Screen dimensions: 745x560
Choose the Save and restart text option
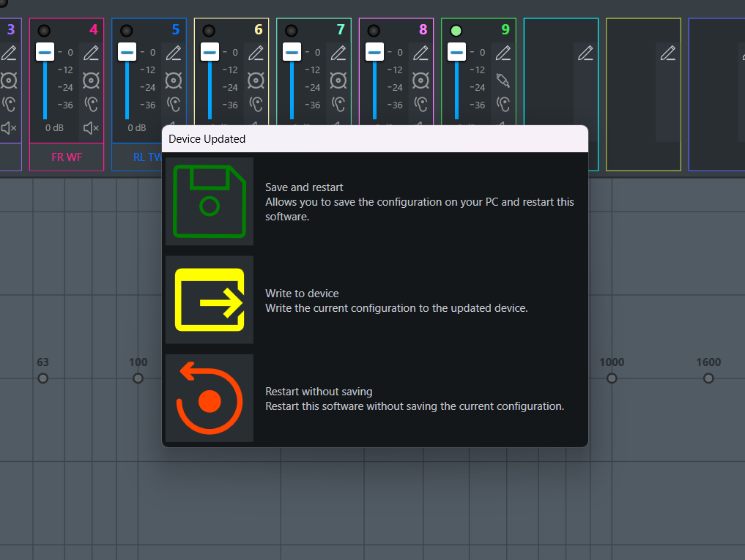point(304,187)
